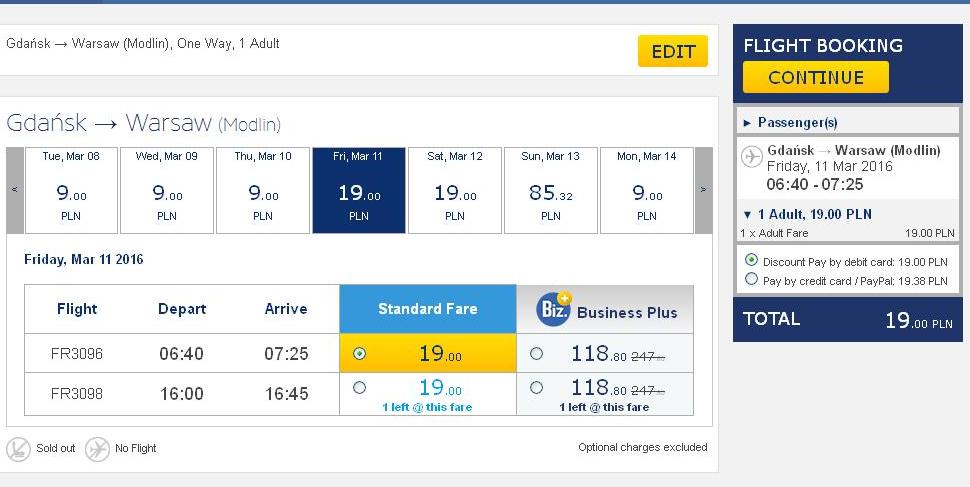Click the airplane icon beside Gdańsk route summary
970x487 pixels.
pos(752,157)
